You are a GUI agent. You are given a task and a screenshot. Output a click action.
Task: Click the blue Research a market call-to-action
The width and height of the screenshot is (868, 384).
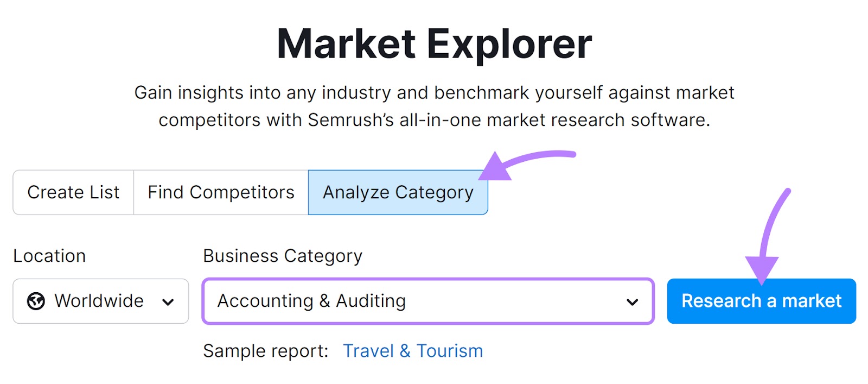(762, 301)
